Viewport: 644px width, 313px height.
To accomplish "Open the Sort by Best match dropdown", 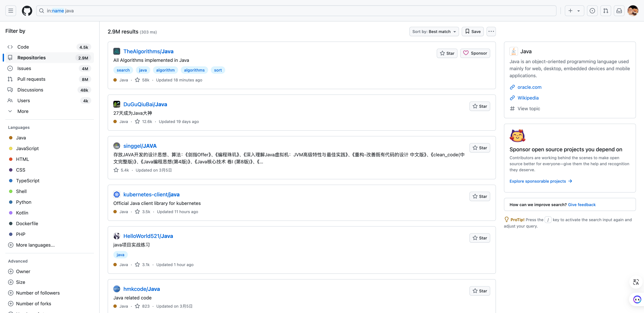I will click(x=434, y=32).
